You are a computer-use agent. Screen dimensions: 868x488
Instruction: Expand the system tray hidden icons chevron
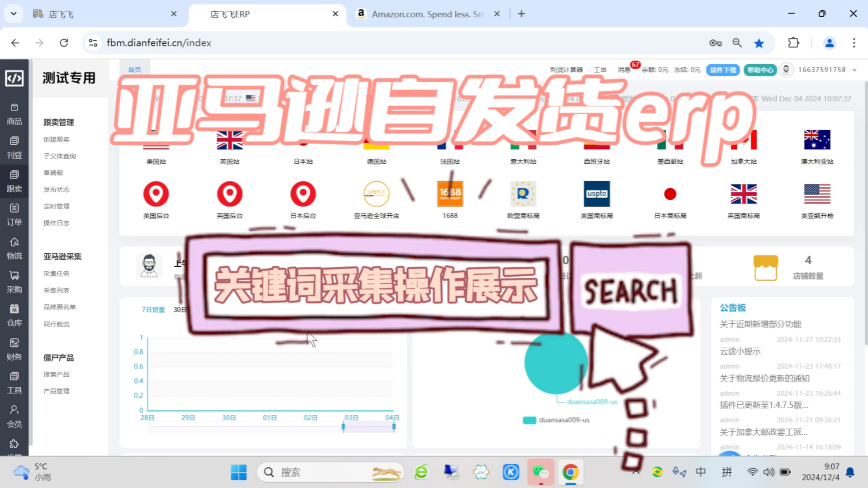636,472
